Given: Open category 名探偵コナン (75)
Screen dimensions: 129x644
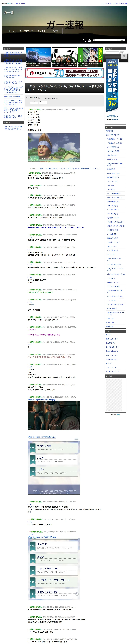Looking at the screenshot, I should 113,218.
